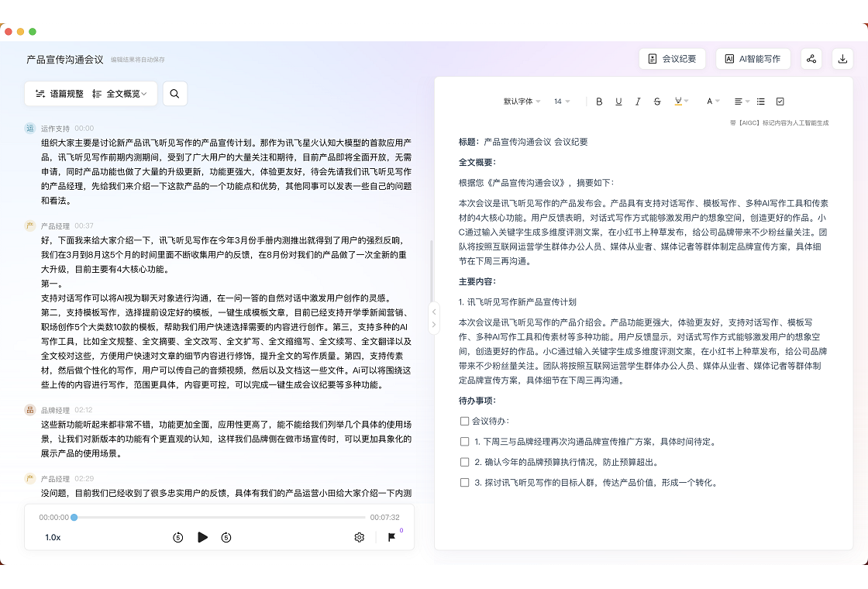Collapse panel with the left arrow handle

coord(434,312)
